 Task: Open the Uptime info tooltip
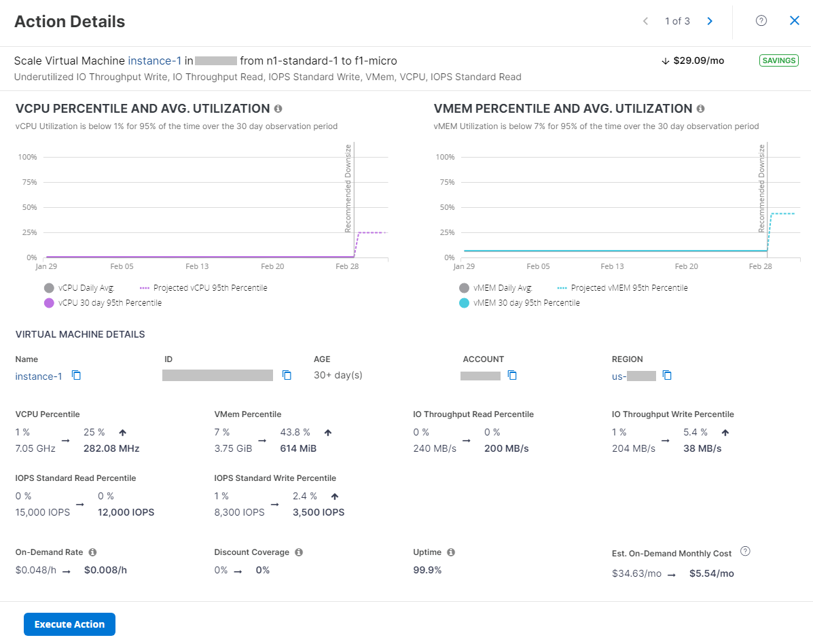pos(451,552)
